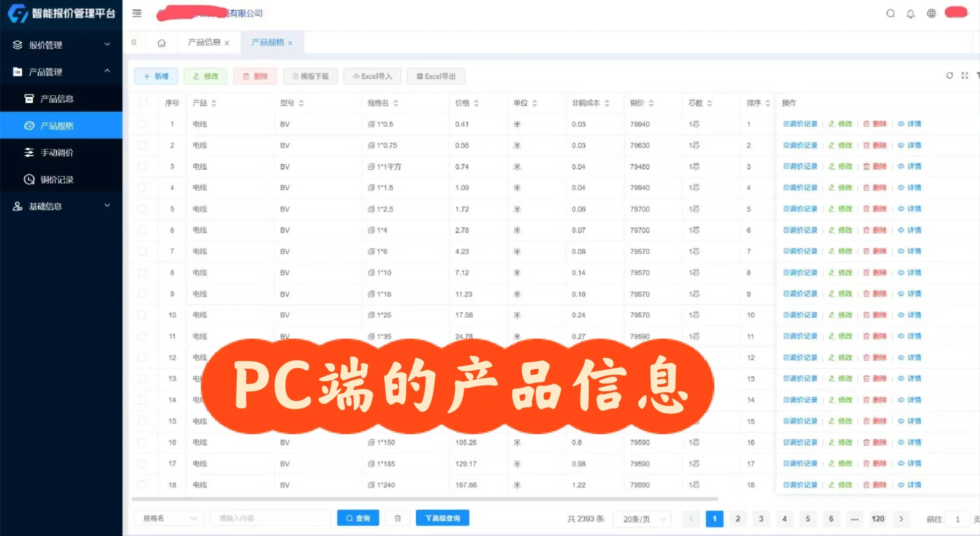This screenshot has height=536, width=980.
Task: Click the notification bell icon
Action: coord(911,14)
